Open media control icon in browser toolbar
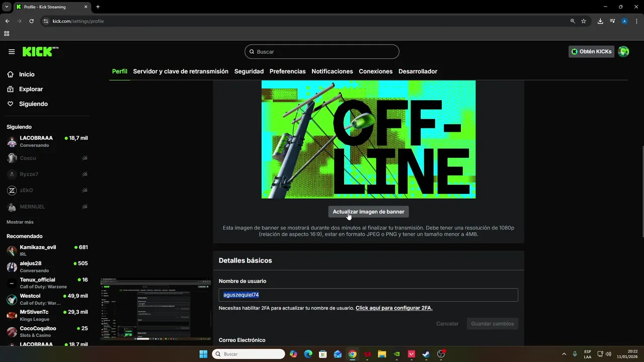Viewport: 644px width, 362px height. click(x=612, y=21)
